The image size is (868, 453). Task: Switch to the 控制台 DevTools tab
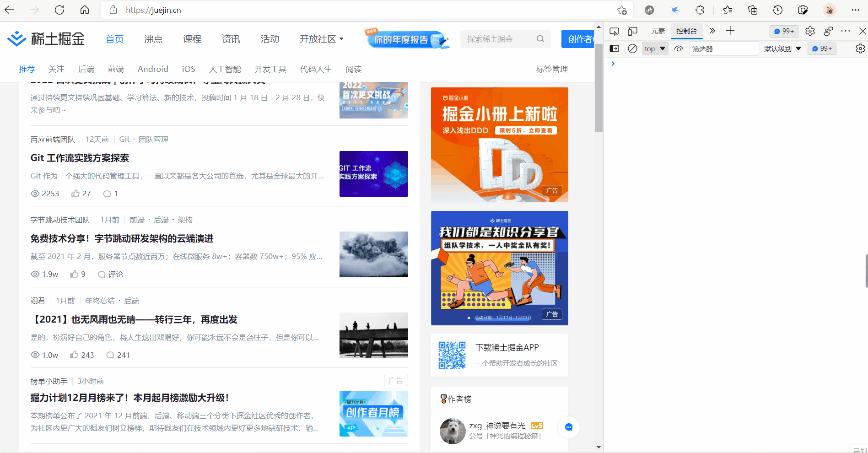[x=686, y=31]
